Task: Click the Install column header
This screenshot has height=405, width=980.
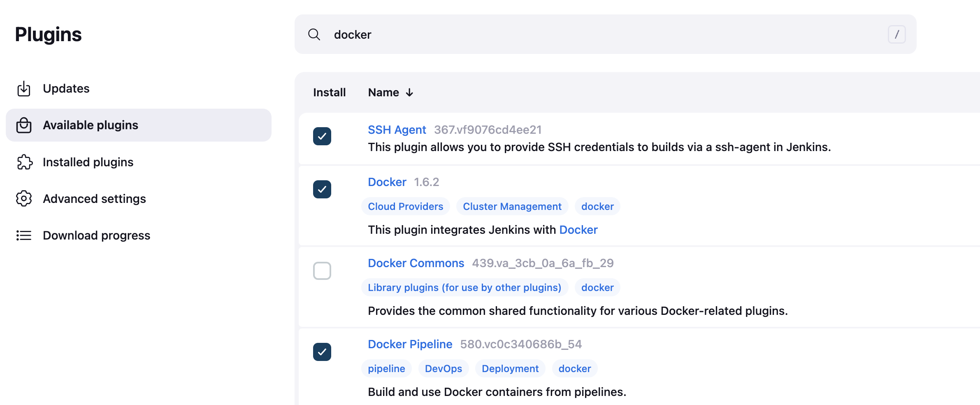Action: tap(329, 93)
